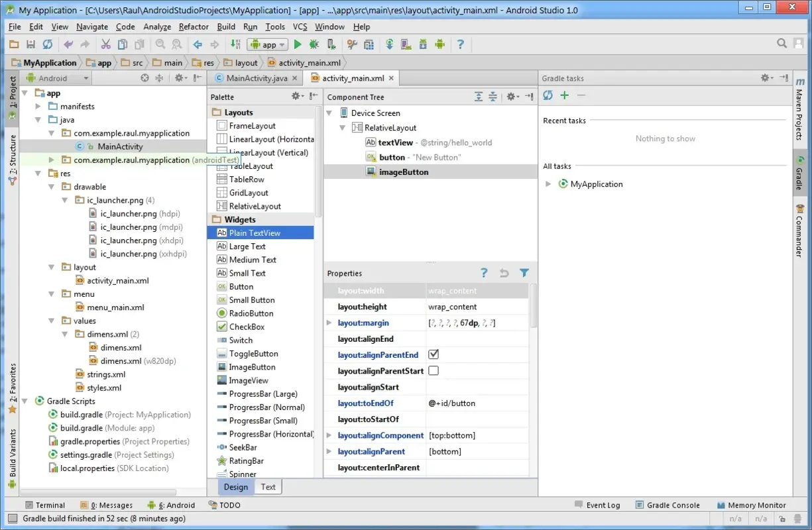Check the layout:alignParentStart checkbox
This screenshot has height=530, width=812.
pyautogui.click(x=434, y=370)
